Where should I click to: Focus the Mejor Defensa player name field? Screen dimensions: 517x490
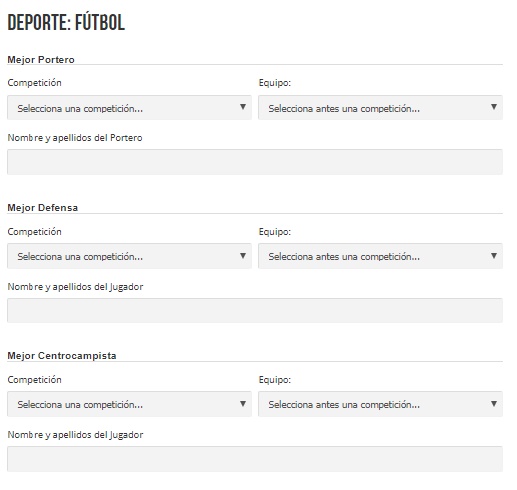coord(255,310)
